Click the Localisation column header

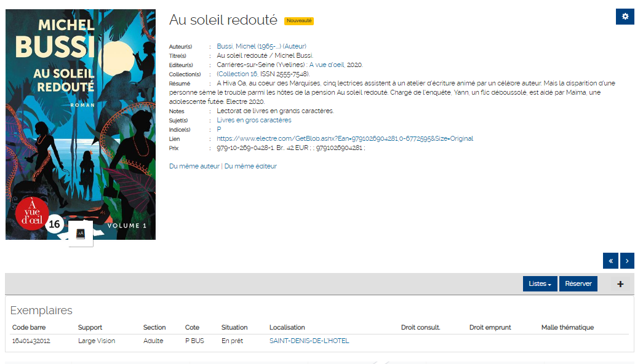click(x=287, y=327)
